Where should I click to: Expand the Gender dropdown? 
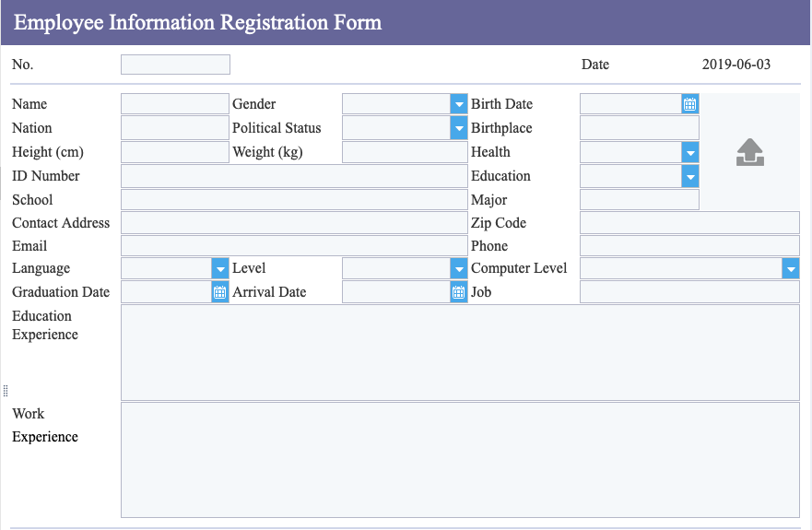[x=459, y=104]
